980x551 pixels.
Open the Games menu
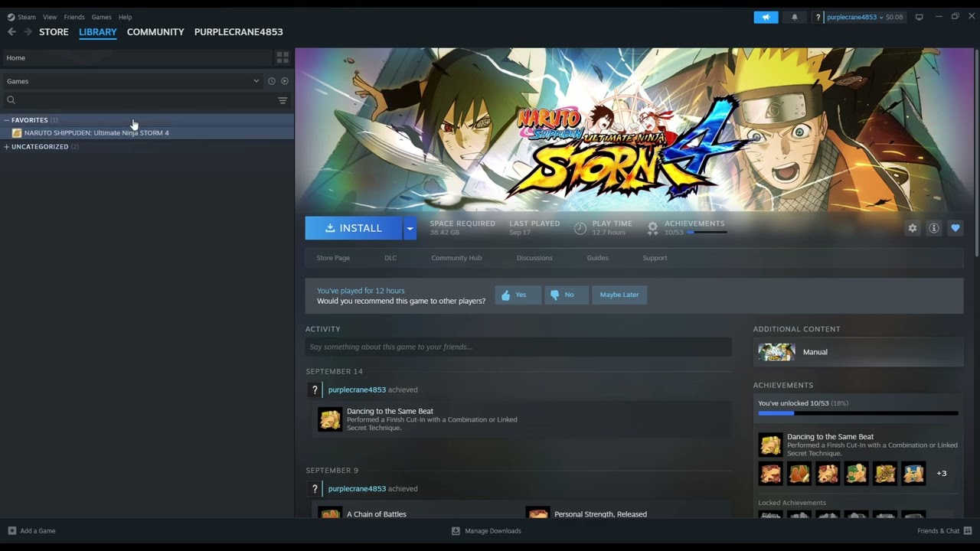(x=101, y=17)
